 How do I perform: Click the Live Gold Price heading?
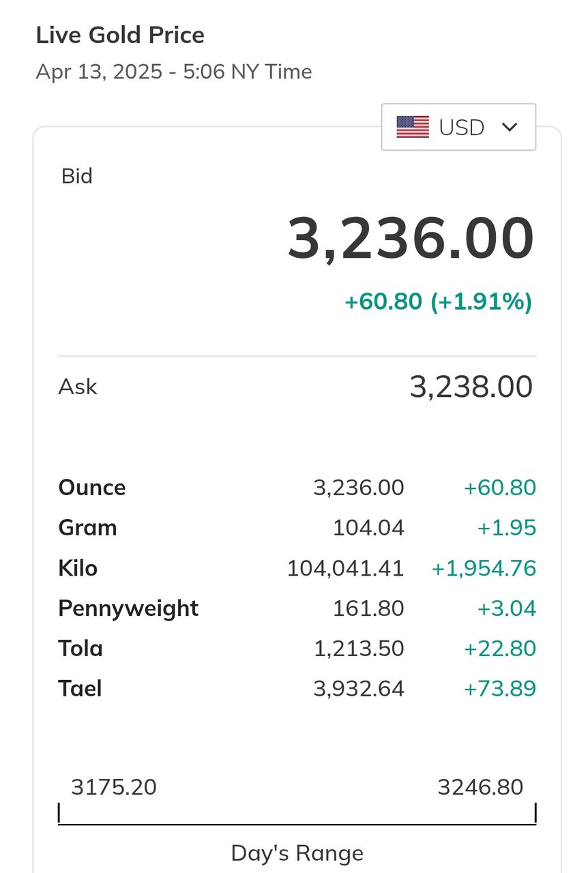(120, 35)
